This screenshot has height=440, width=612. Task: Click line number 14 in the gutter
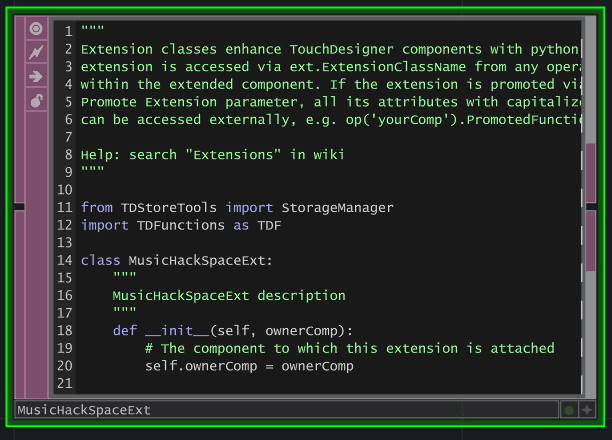coord(65,260)
